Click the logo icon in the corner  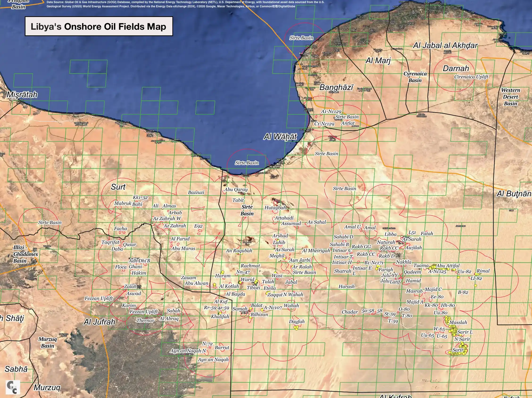(x=12, y=387)
